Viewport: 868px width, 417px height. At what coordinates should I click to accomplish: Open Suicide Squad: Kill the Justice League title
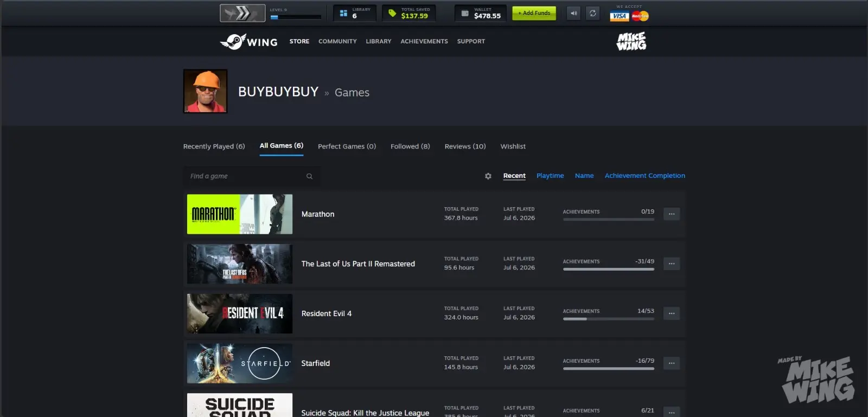tap(365, 413)
